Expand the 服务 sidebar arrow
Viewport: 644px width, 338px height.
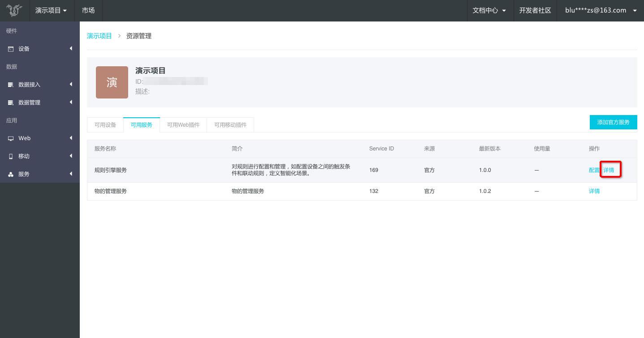tap(71, 174)
